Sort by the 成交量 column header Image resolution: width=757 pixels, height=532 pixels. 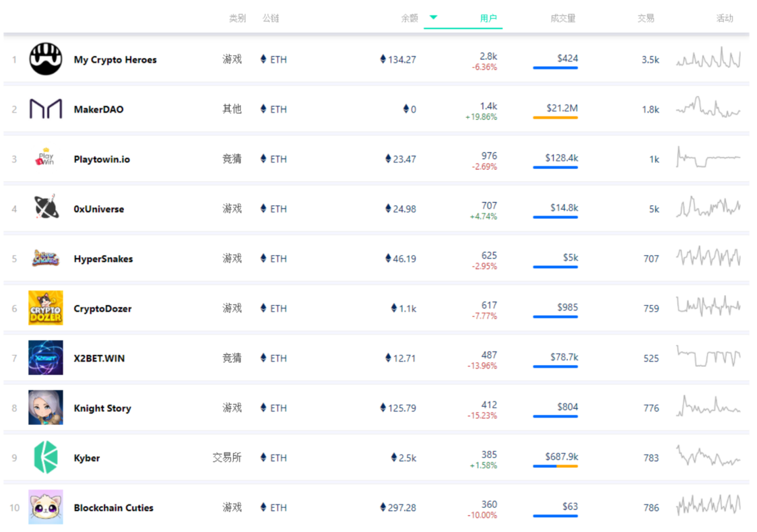click(x=563, y=18)
